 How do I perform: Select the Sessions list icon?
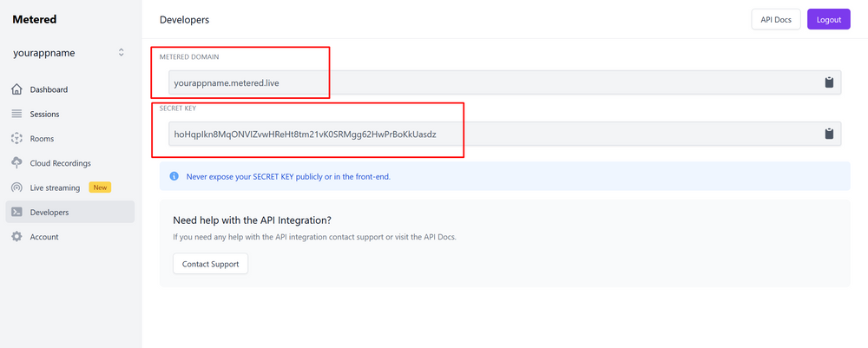pyautogui.click(x=16, y=114)
